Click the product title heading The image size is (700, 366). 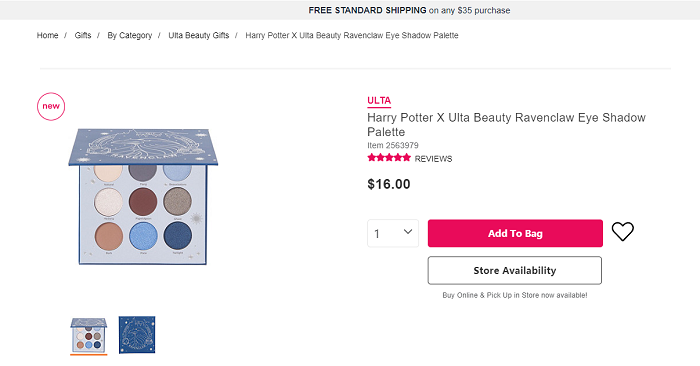point(506,125)
